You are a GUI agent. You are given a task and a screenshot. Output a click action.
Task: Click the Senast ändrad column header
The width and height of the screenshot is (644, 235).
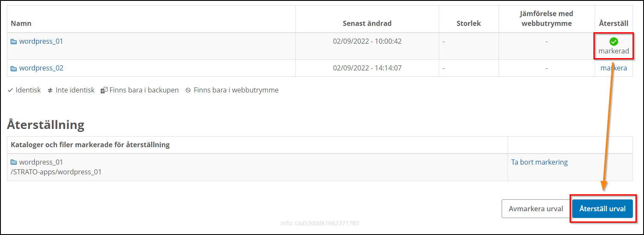click(x=367, y=23)
